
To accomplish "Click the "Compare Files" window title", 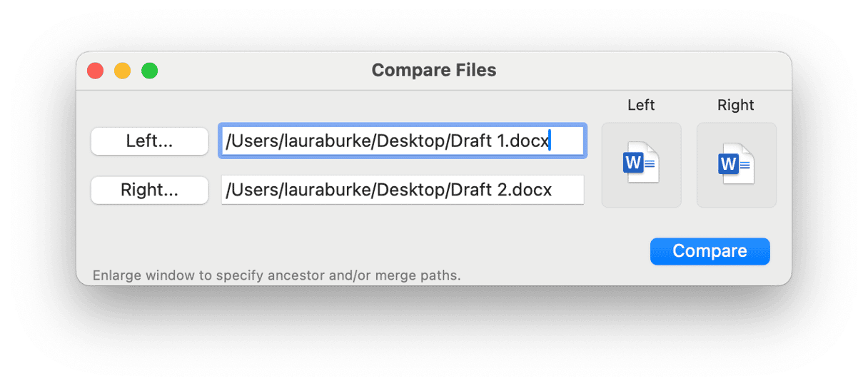I will 434,71.
